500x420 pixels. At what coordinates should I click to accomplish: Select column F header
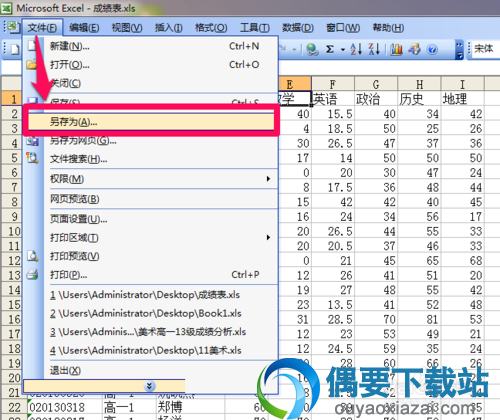[333, 84]
